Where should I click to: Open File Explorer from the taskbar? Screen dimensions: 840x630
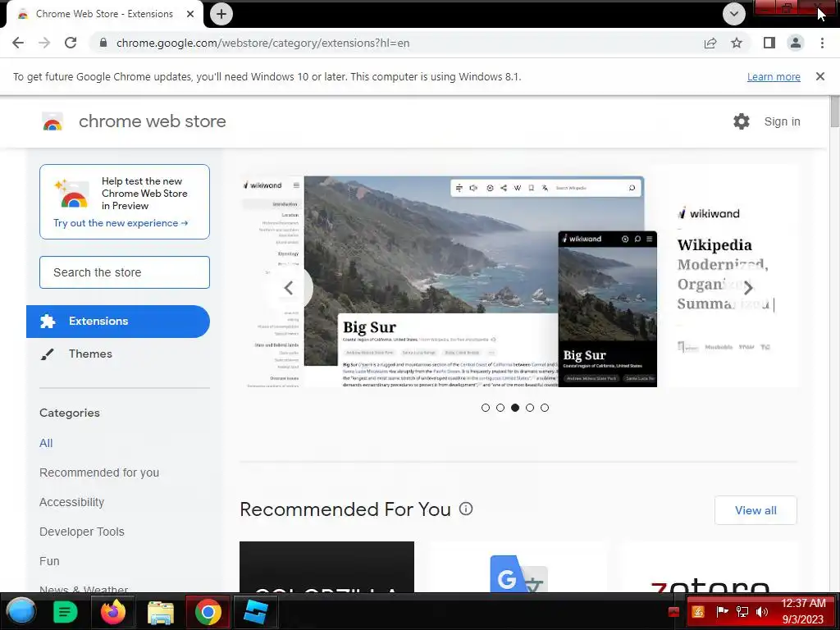coord(161,612)
